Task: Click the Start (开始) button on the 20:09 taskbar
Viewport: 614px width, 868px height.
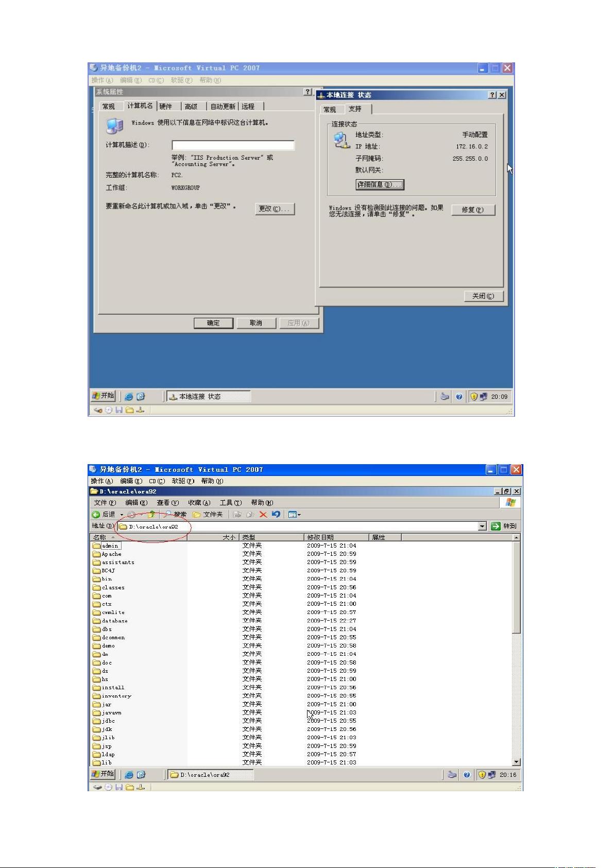Action: 103,396
